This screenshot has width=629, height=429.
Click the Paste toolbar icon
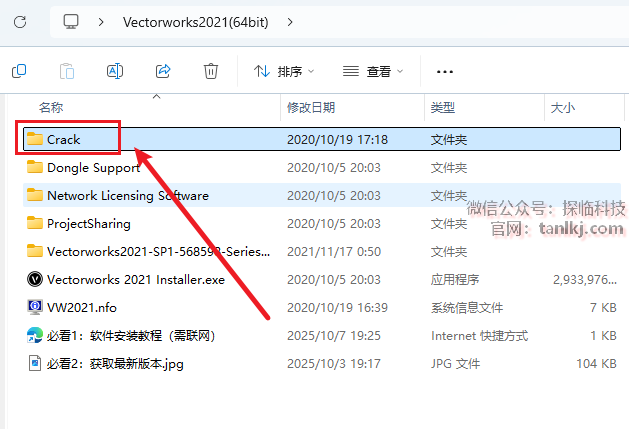(67, 71)
